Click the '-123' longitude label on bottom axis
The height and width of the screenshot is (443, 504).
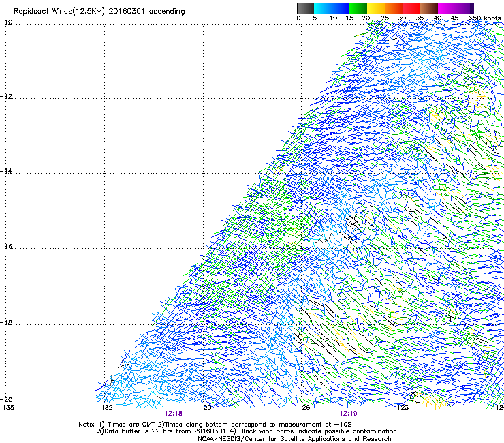400,408
